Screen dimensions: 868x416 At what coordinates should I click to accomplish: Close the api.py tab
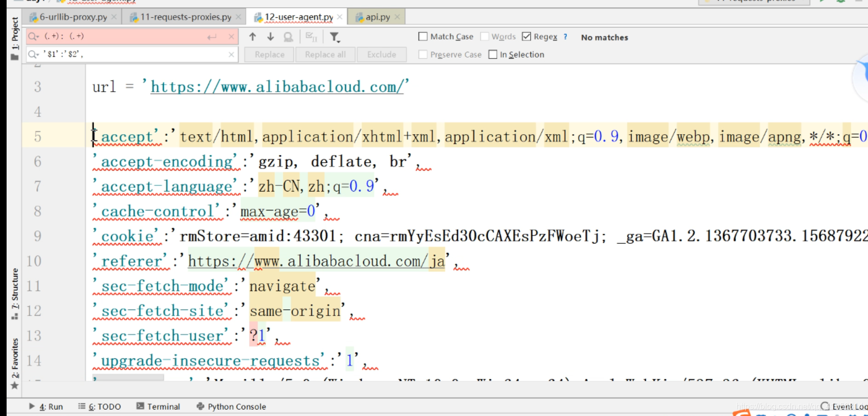397,17
